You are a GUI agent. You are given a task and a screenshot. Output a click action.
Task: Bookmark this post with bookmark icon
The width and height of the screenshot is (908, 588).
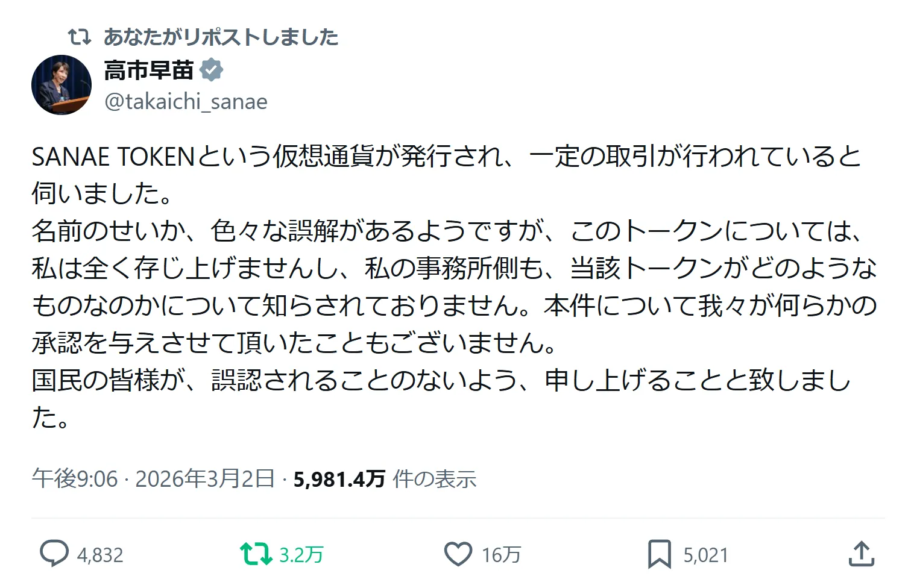point(659,554)
